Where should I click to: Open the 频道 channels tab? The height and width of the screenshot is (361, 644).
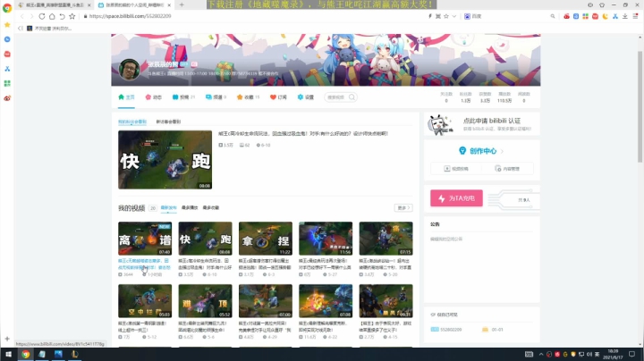coord(216,97)
